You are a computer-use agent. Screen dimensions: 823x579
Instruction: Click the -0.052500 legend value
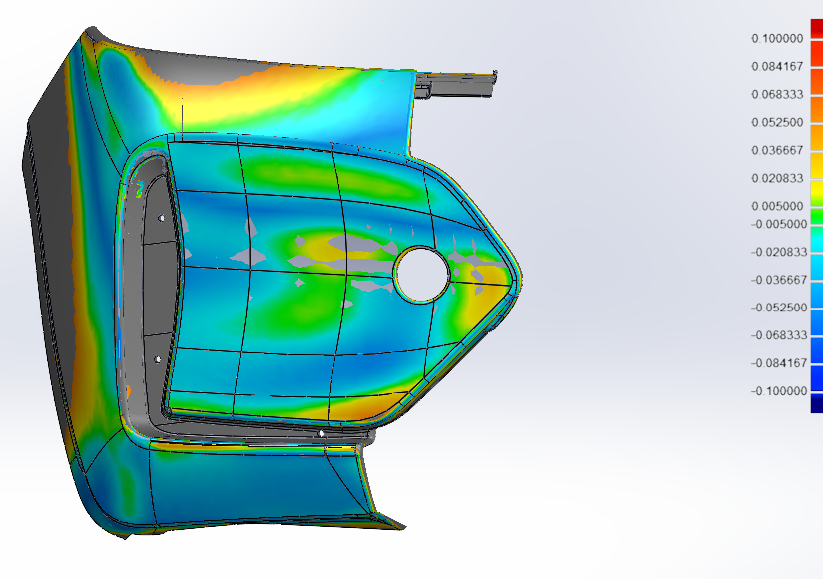[779, 308]
